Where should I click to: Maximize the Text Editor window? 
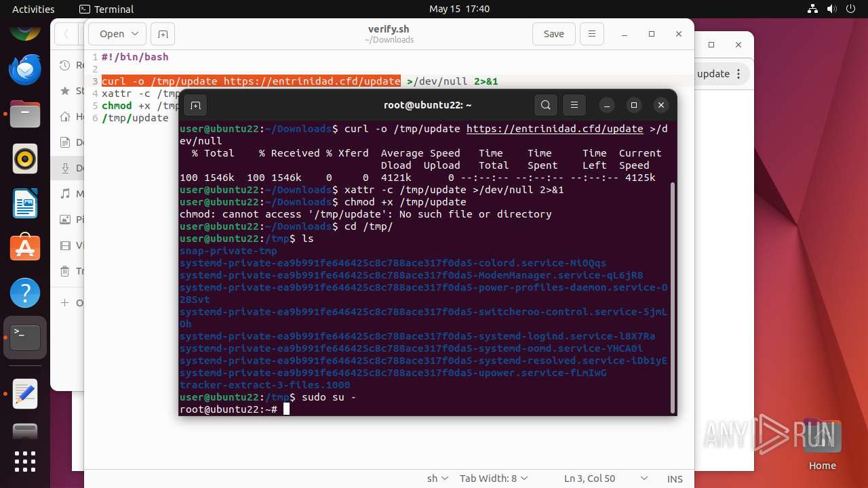[x=652, y=34]
